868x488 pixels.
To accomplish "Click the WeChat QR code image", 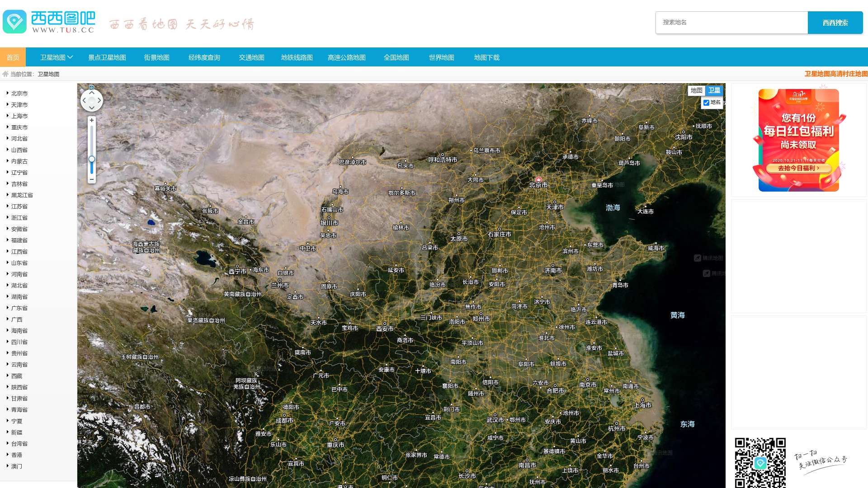I will tap(760, 462).
